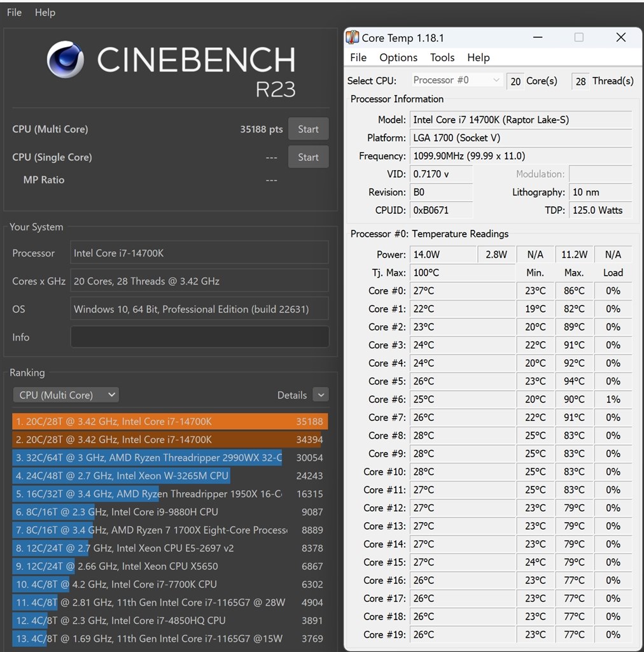Click the Revision value B0
644x652 pixels.
click(x=441, y=192)
